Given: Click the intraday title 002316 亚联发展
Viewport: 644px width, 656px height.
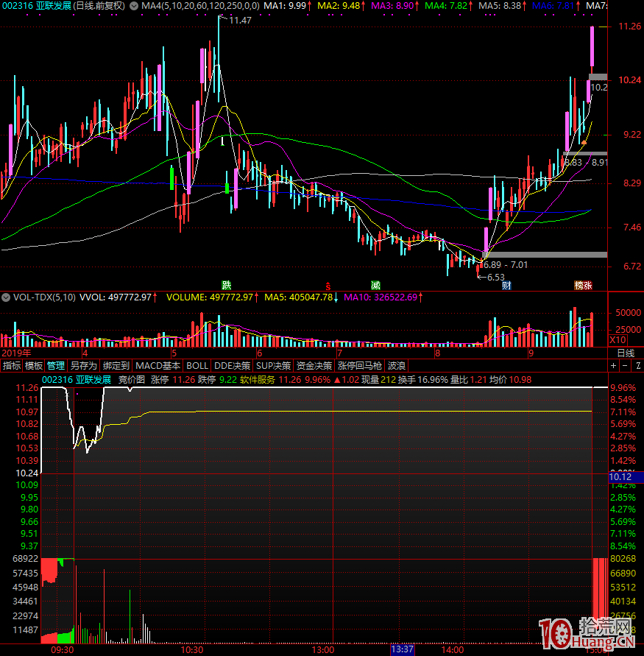Looking at the screenshot, I should point(77,380).
